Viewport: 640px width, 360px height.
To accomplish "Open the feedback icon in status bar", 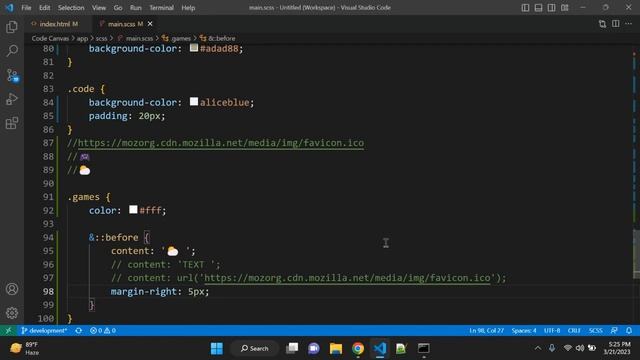I will 614,330.
